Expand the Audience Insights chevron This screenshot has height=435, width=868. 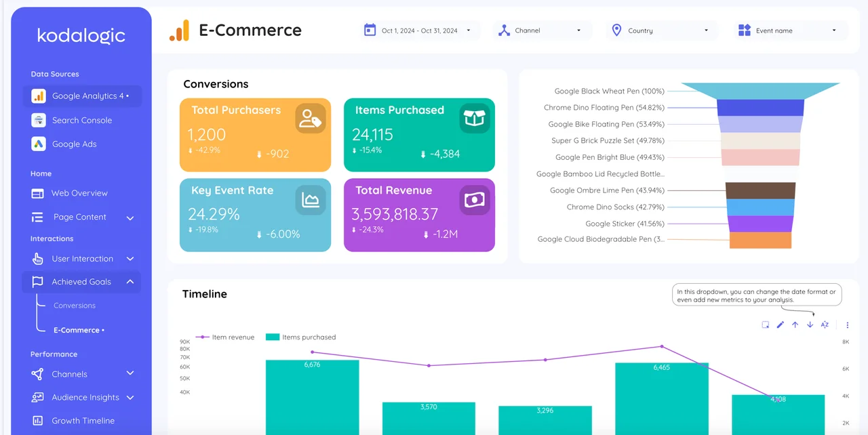point(130,398)
